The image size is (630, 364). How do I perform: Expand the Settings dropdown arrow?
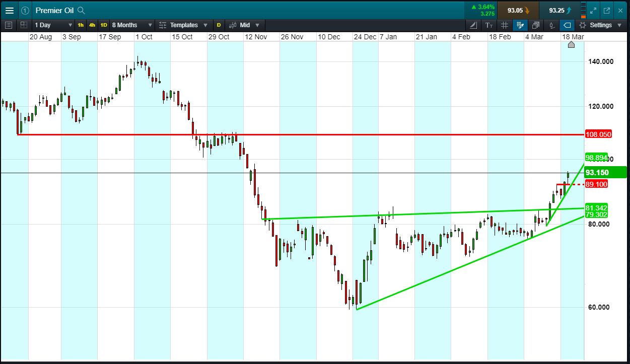(x=619, y=25)
